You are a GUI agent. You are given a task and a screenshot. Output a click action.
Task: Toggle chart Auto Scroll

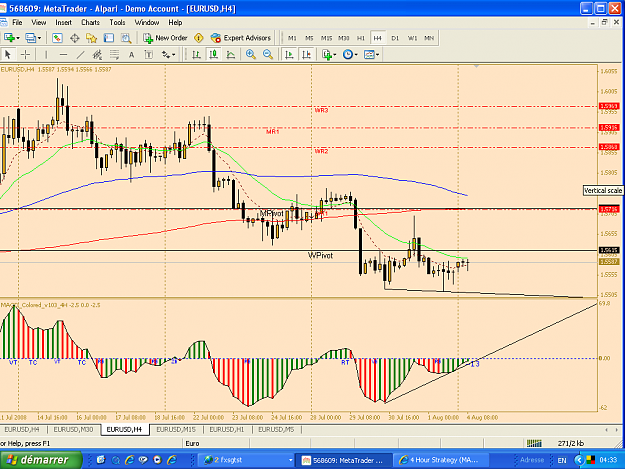pos(289,55)
